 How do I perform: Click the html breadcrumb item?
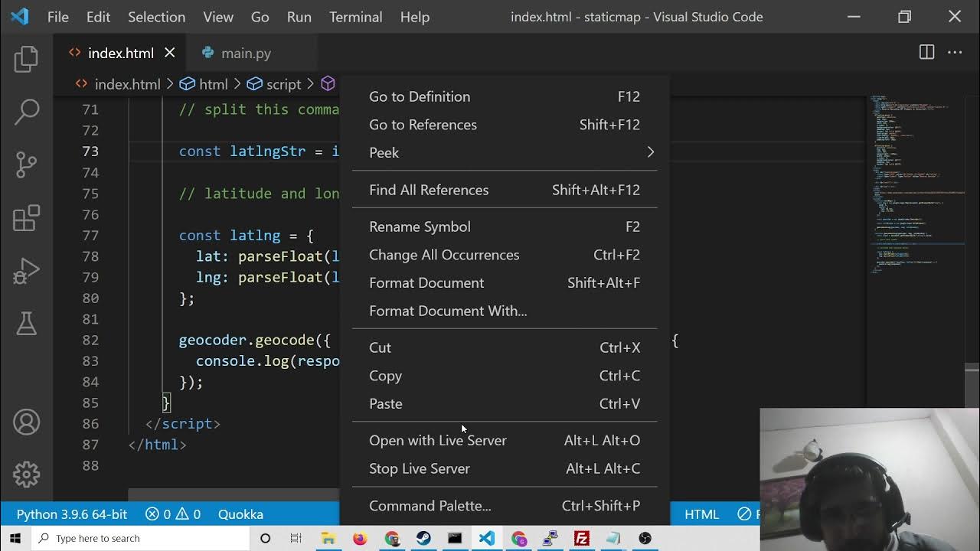tap(204, 84)
